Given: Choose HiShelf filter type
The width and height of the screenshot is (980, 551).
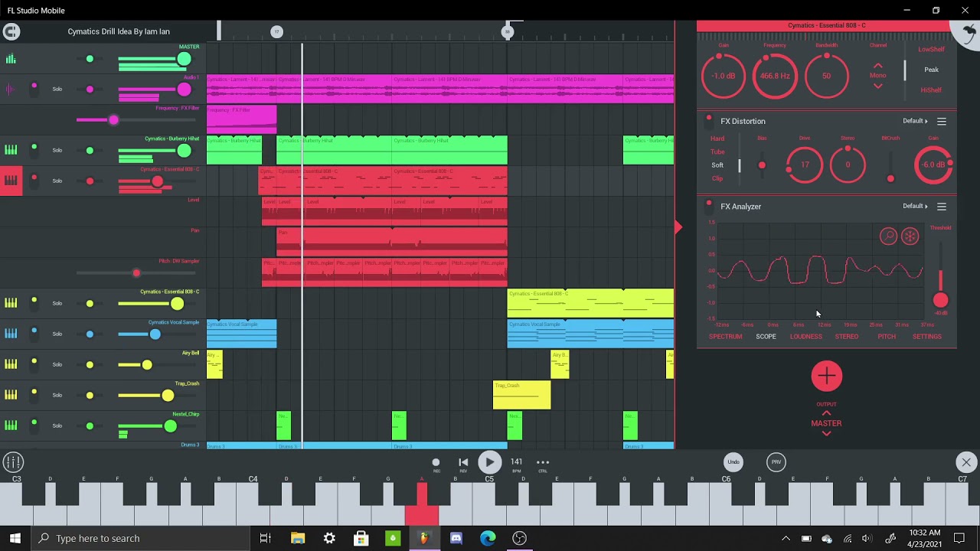Looking at the screenshot, I should coord(931,90).
